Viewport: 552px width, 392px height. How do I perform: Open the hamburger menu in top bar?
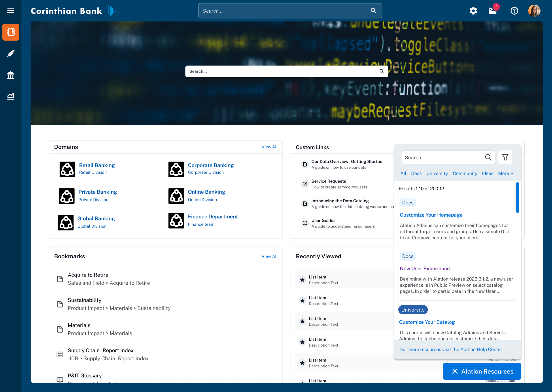(11, 11)
